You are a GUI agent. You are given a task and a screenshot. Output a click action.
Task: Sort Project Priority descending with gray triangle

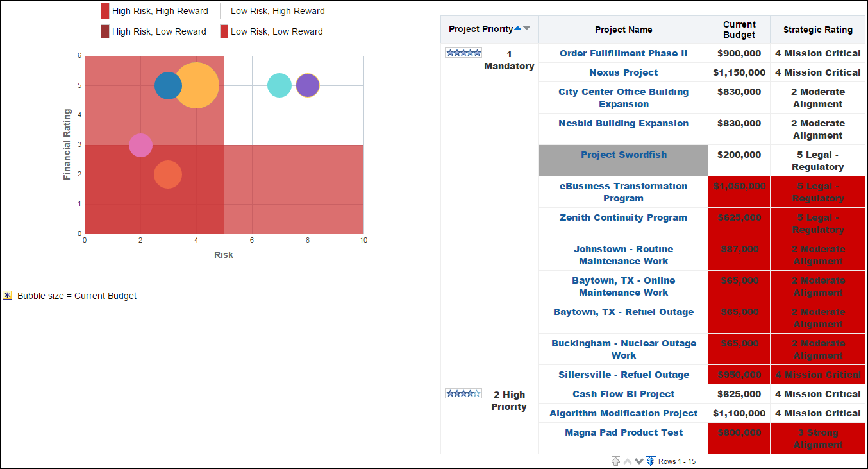(x=526, y=28)
